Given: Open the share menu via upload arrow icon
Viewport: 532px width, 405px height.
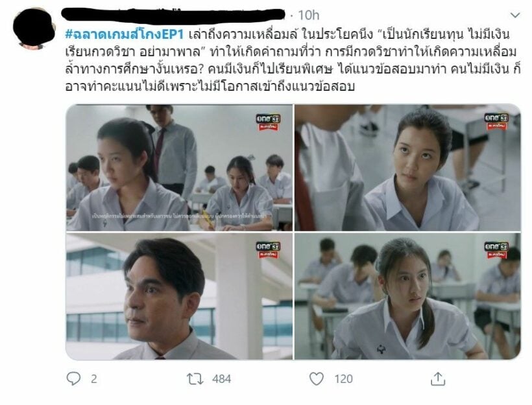Looking at the screenshot, I should (x=438, y=378).
